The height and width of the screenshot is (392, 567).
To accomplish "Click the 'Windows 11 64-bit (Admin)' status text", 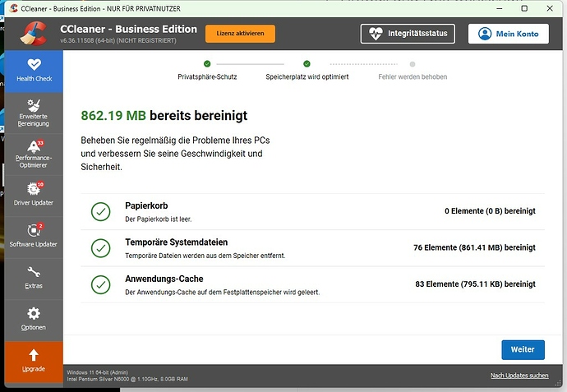I will point(97,372).
